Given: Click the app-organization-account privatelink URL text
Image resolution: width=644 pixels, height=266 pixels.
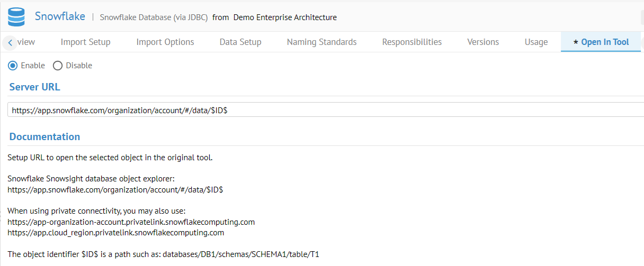Looking at the screenshot, I should point(131,222).
